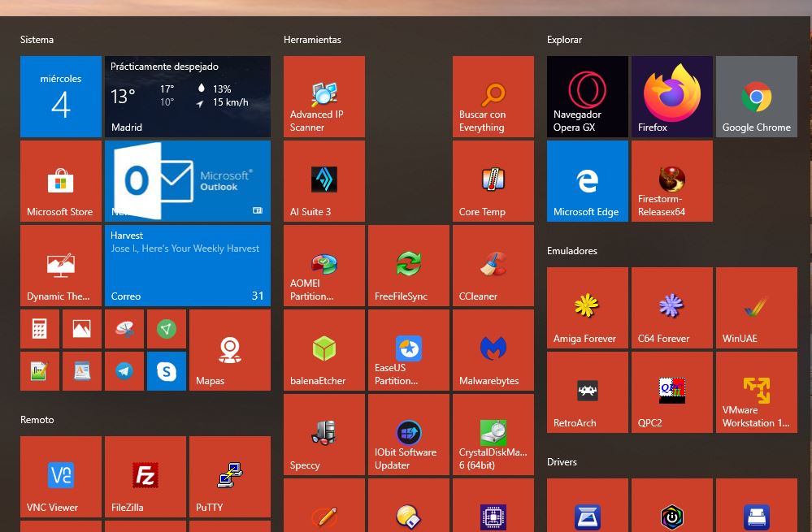Launch Speccy
This screenshot has width=812, height=532.
pyautogui.click(x=324, y=435)
